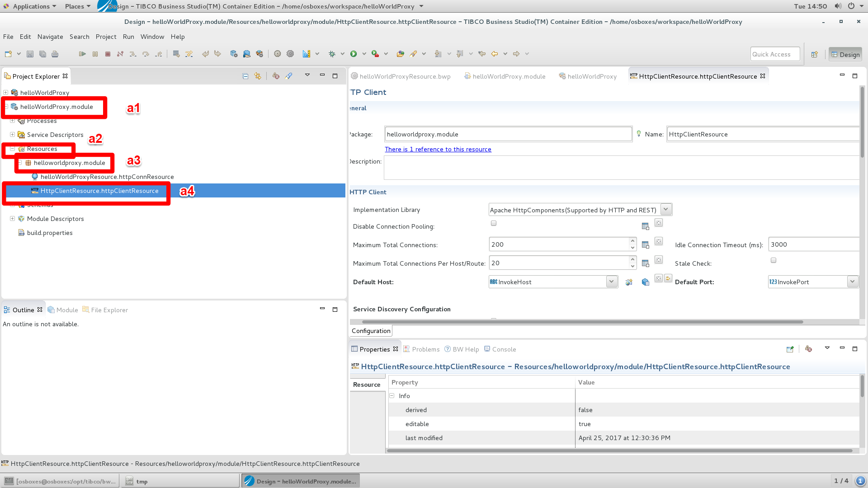Click the Back navigation arrow in toolbar
This screenshot has height=488, width=868.
495,54
